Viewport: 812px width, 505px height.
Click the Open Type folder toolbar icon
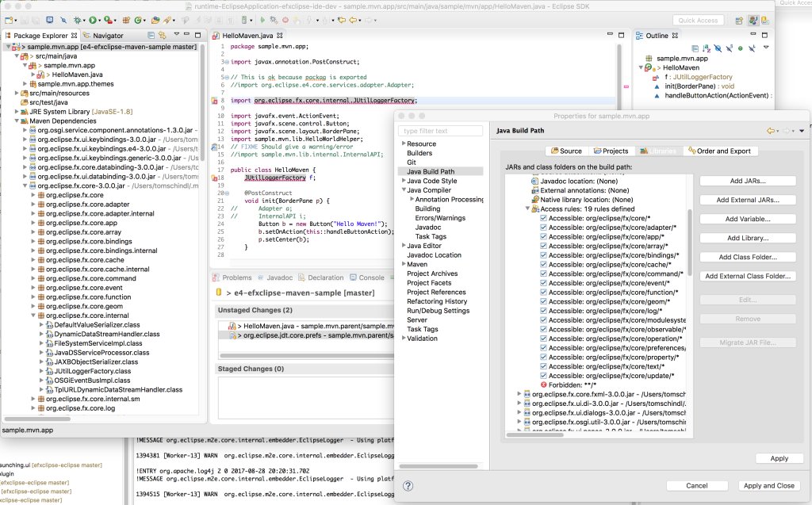155,20
